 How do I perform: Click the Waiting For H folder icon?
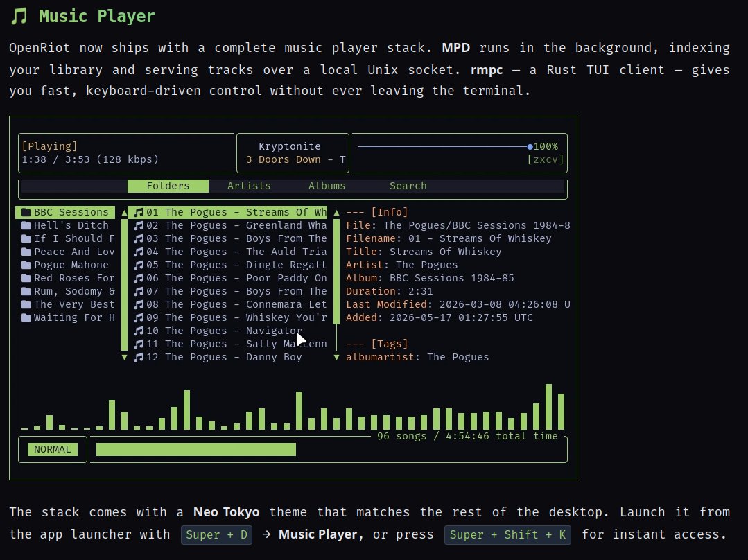26,317
